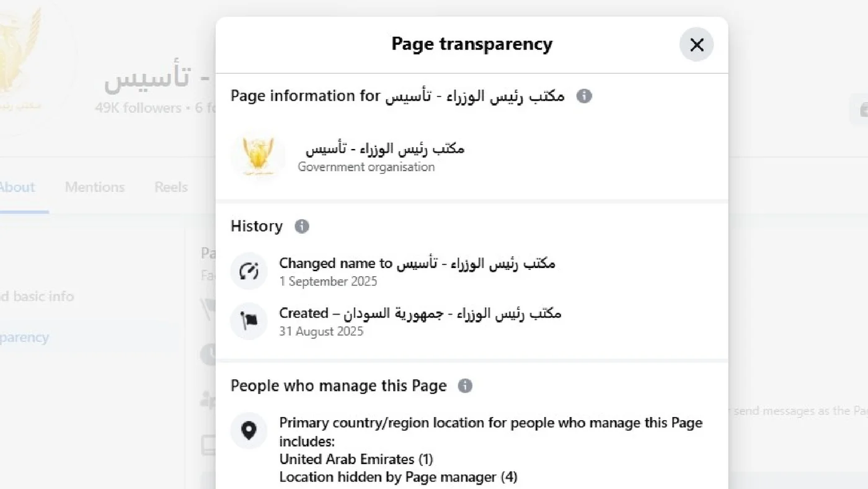Open the Reels tab

pyautogui.click(x=170, y=187)
